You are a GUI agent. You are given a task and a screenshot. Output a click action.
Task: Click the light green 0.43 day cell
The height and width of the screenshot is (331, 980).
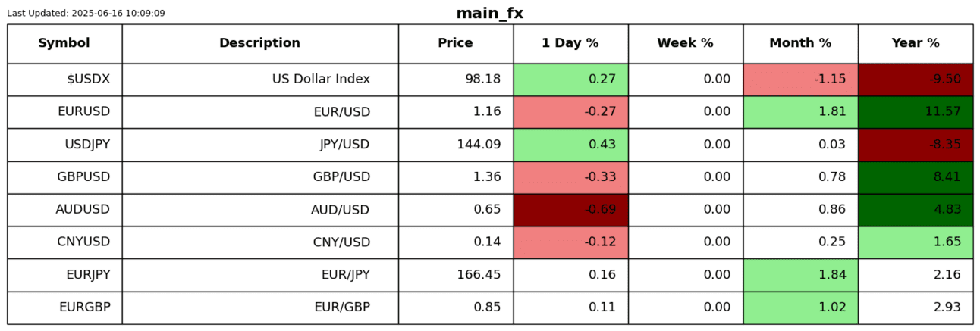point(570,145)
